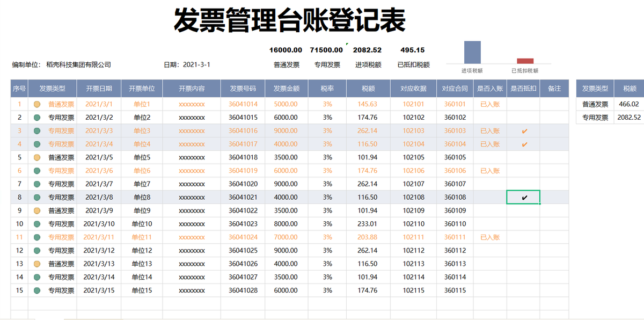The height and width of the screenshot is (320, 644).
Task: Toggle the 是否抵扣 checkmark in row 3
Action: pos(523,130)
